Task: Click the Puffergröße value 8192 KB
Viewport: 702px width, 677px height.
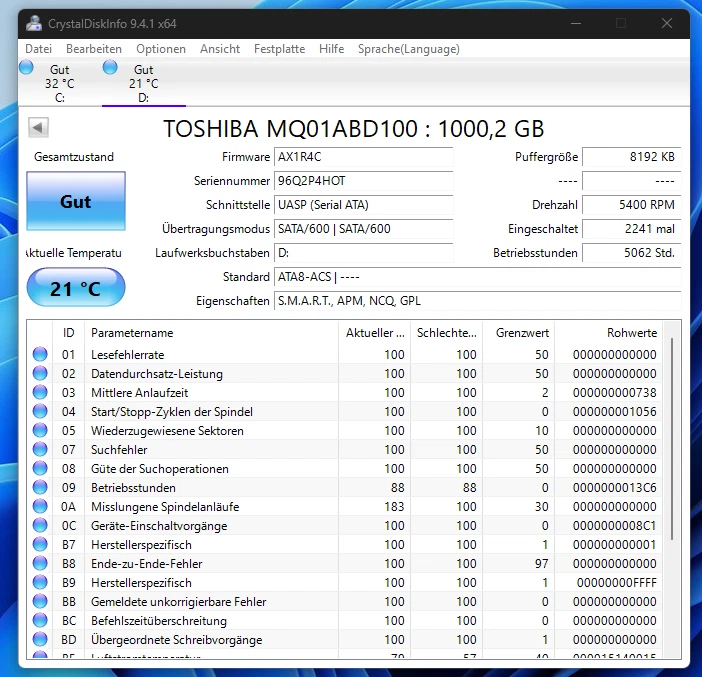Action: pos(632,157)
